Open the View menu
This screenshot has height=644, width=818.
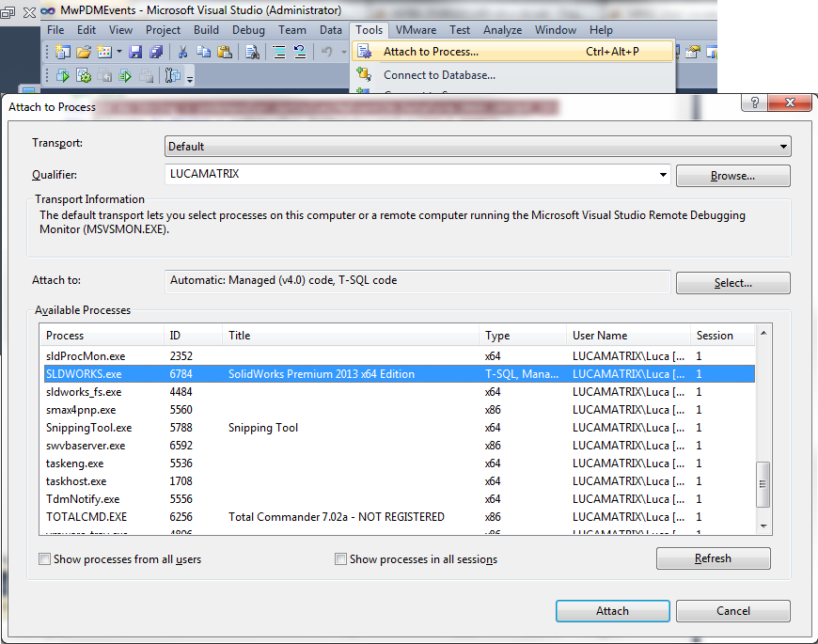point(120,30)
